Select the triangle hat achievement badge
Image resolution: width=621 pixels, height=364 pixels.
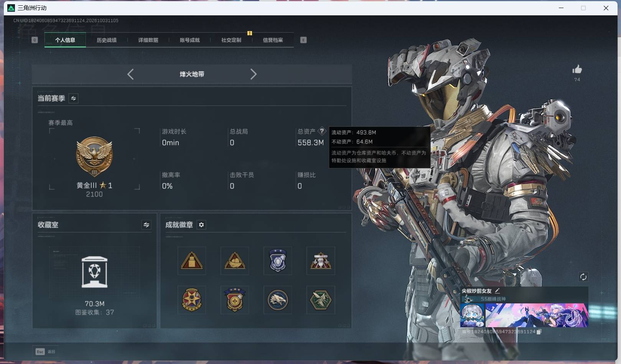click(x=235, y=261)
